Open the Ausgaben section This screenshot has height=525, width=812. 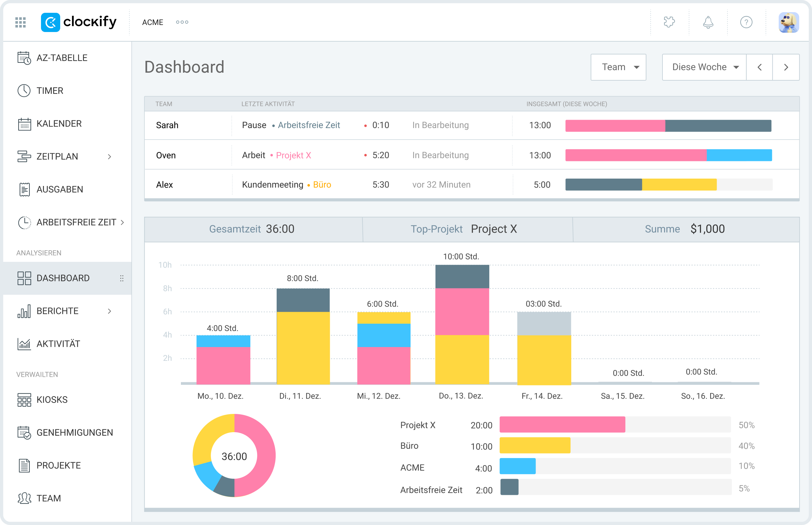60,189
